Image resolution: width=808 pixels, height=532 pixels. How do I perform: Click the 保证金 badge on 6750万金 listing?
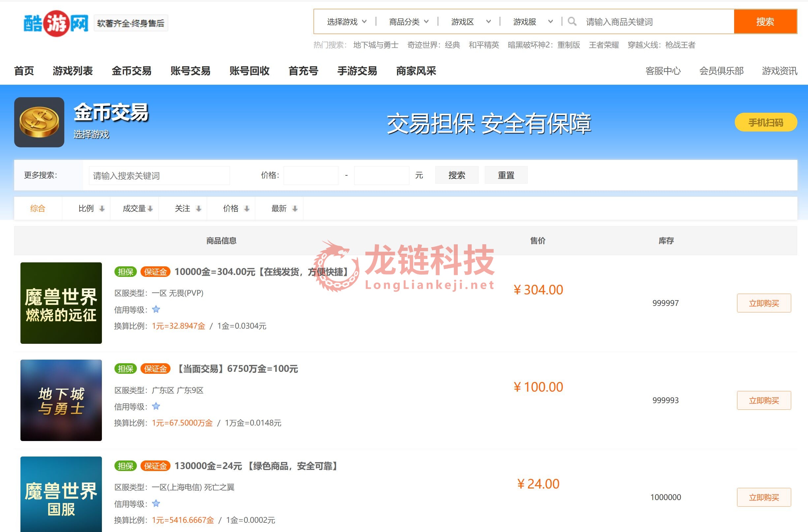pos(155,369)
